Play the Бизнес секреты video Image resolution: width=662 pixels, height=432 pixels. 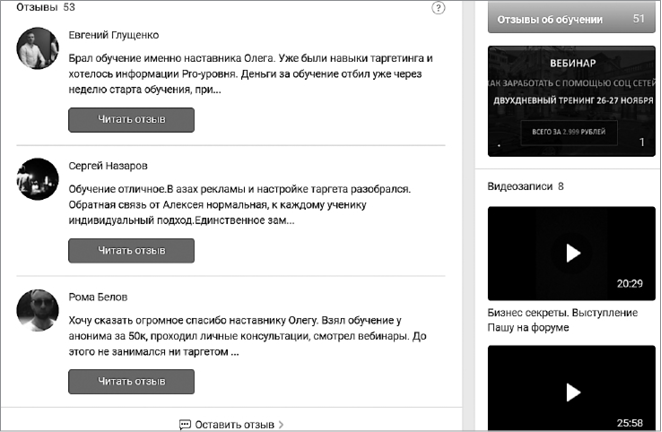(x=572, y=253)
